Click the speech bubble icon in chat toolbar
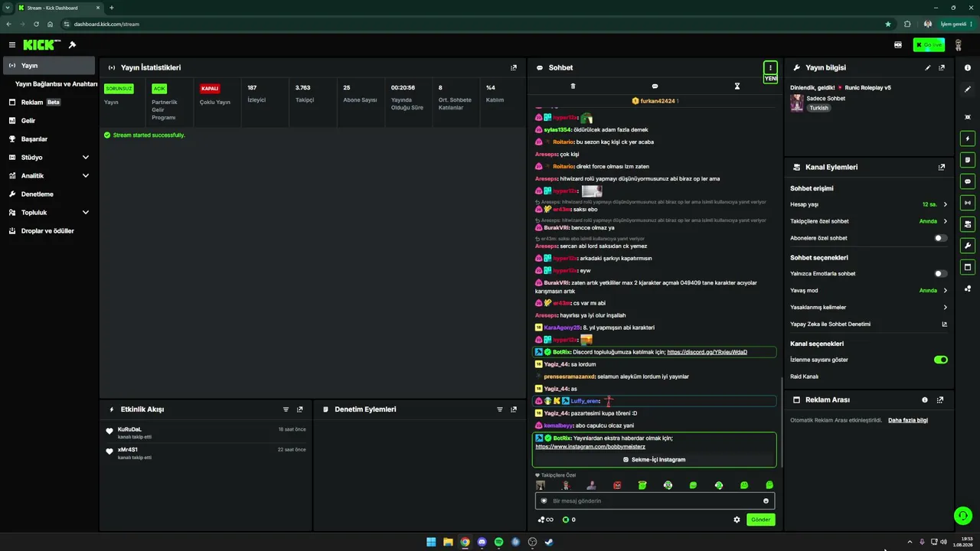Screen dimensions: 980x551 [x=655, y=86]
